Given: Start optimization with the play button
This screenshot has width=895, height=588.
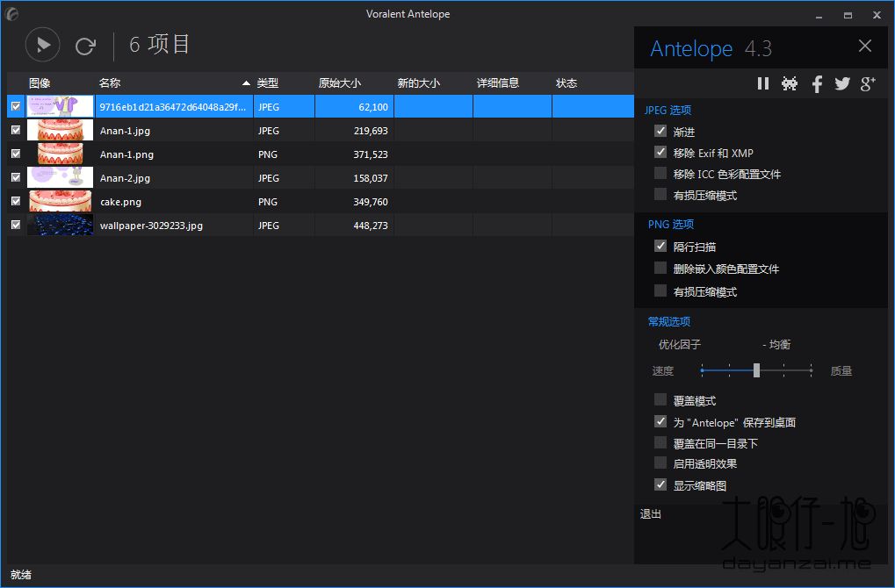Looking at the screenshot, I should [x=43, y=45].
